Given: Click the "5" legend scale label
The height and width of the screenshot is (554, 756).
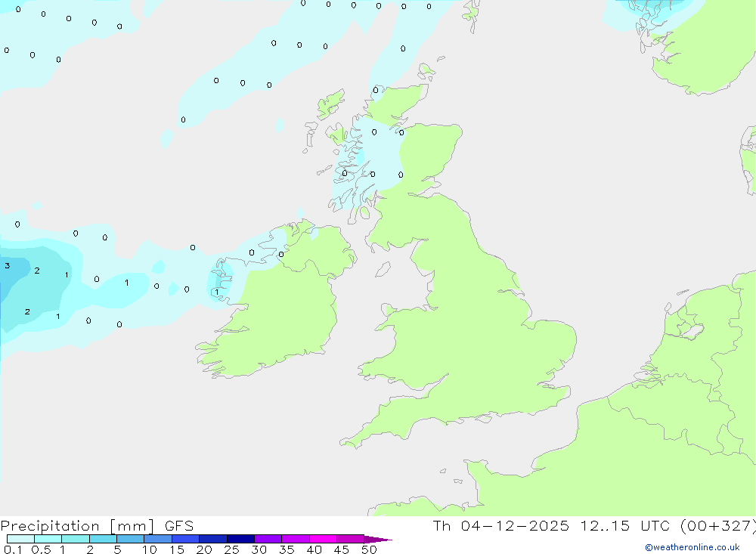Looking at the screenshot, I should pos(117,549).
